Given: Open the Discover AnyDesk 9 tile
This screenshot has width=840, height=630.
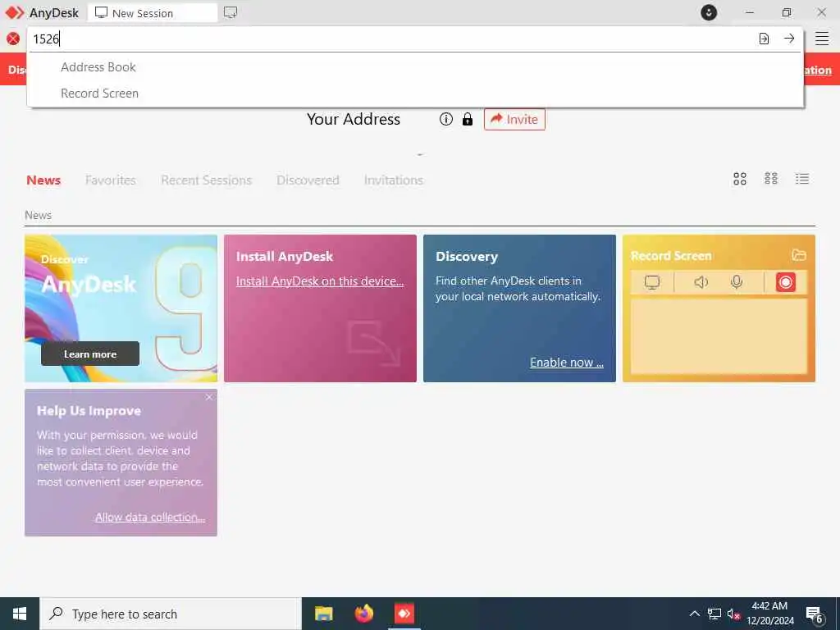Looking at the screenshot, I should [x=121, y=308].
